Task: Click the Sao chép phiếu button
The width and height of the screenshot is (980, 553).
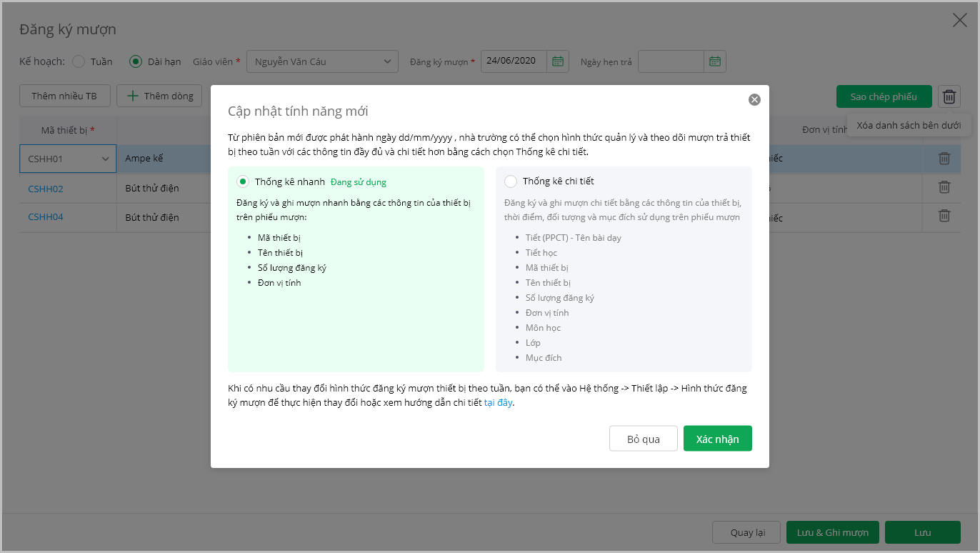Action: click(x=884, y=96)
